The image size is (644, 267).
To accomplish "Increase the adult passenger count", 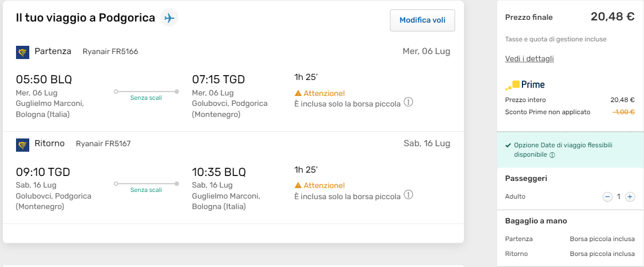I will click(x=630, y=197).
